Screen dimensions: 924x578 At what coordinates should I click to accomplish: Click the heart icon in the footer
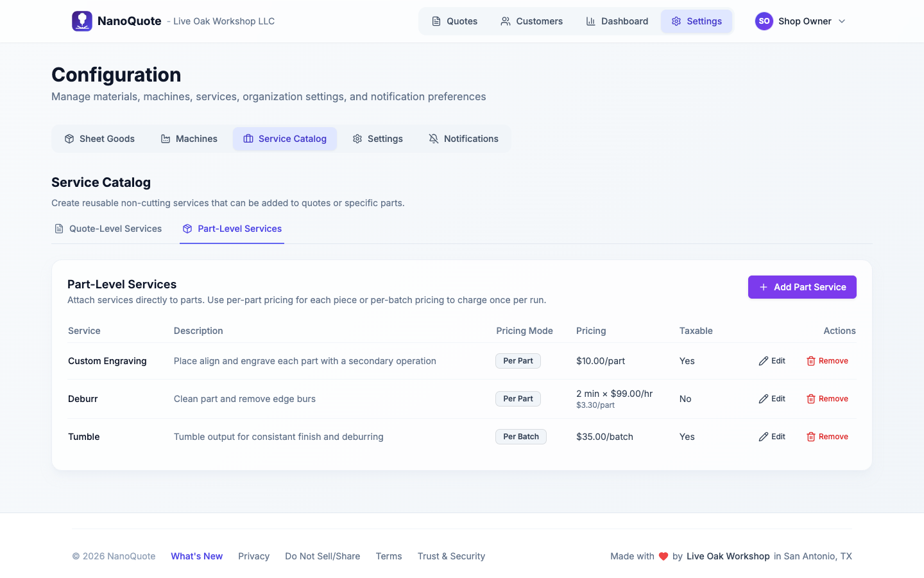pyautogui.click(x=664, y=556)
